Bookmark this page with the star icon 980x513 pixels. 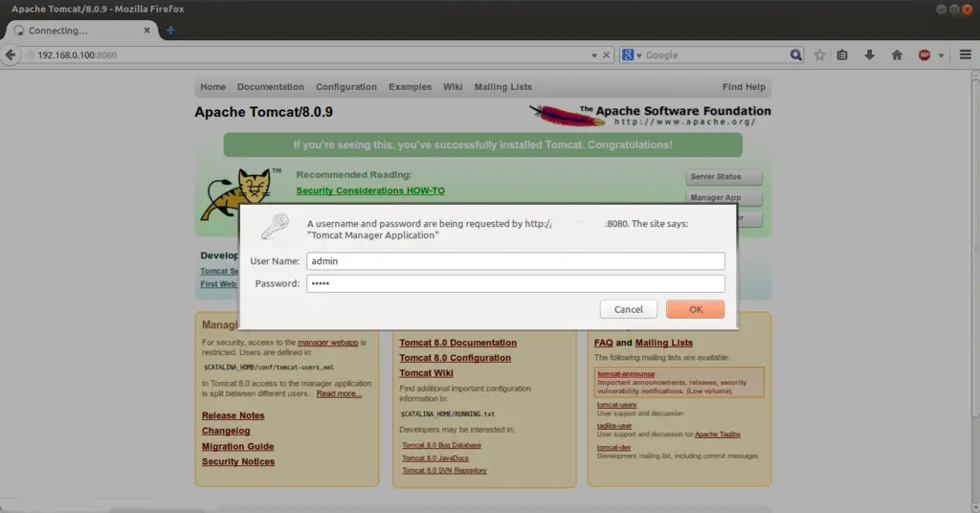(819, 55)
